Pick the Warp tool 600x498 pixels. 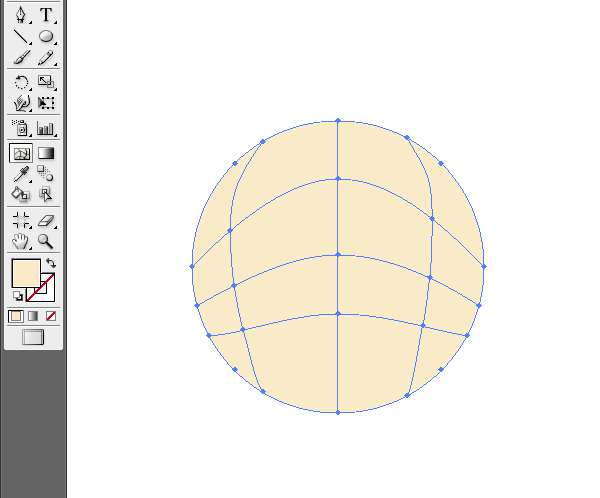point(21,103)
